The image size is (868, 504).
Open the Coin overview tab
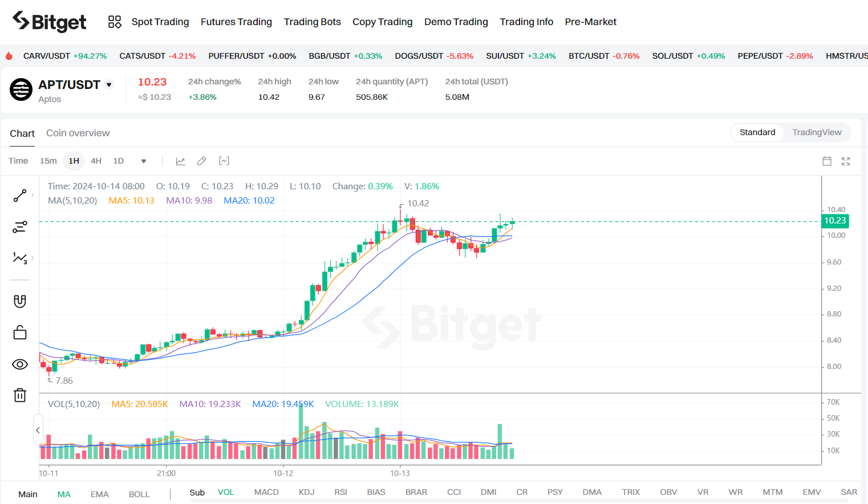click(78, 133)
